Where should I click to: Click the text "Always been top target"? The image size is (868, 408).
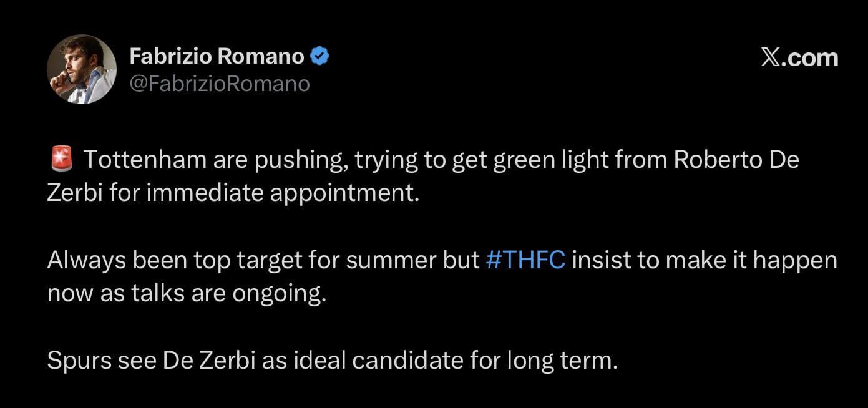(139, 260)
